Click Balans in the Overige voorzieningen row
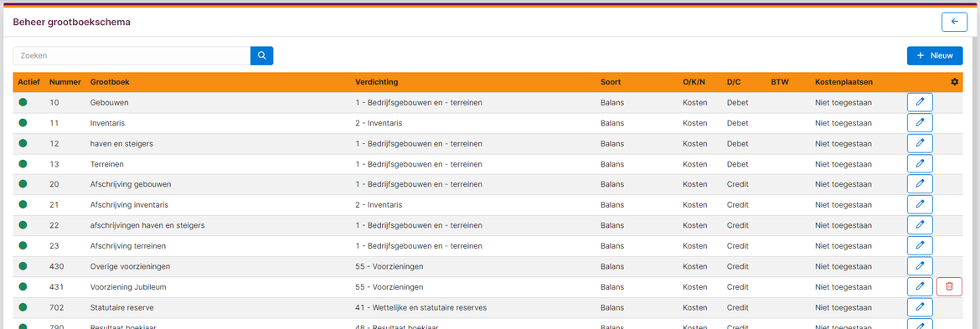 [x=612, y=266]
